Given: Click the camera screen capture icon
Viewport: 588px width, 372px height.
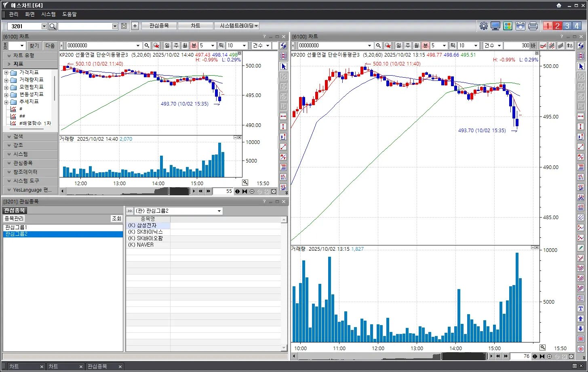Looking at the screenshot, I should 521,26.
